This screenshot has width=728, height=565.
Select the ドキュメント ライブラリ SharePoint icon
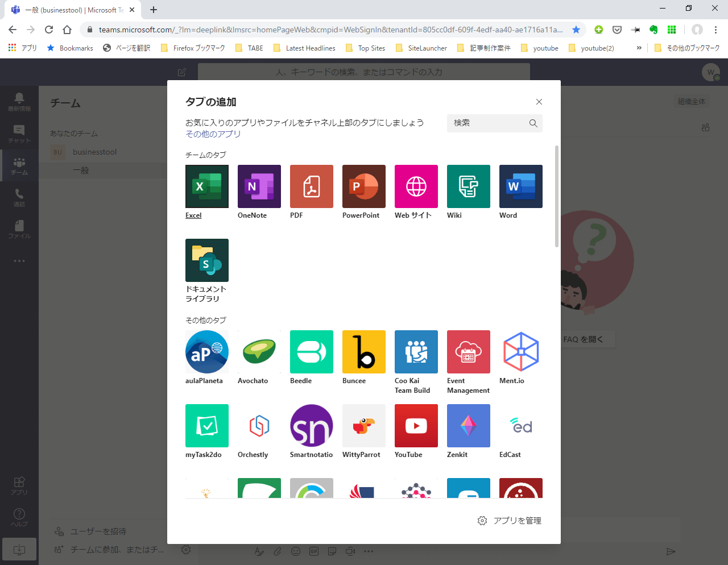coord(207,260)
